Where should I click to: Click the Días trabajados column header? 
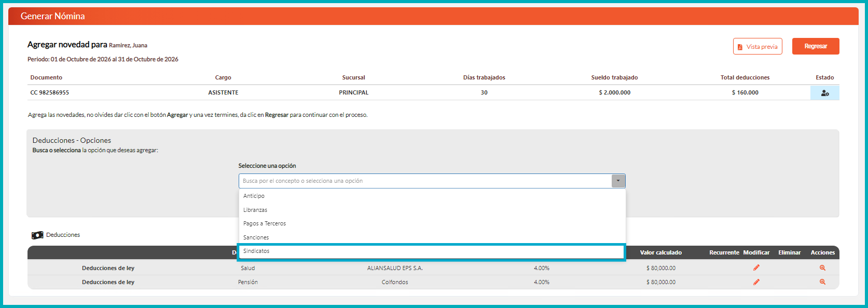[x=484, y=77]
